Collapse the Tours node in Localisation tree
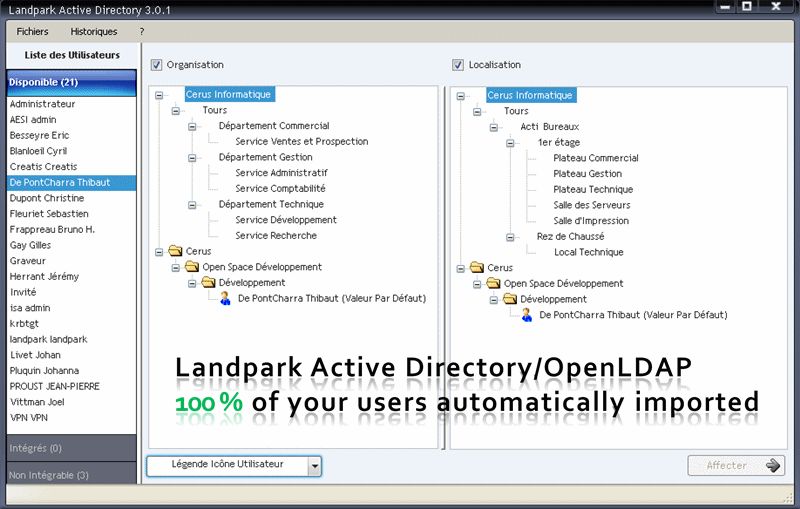This screenshot has height=509, width=800. tap(477, 112)
